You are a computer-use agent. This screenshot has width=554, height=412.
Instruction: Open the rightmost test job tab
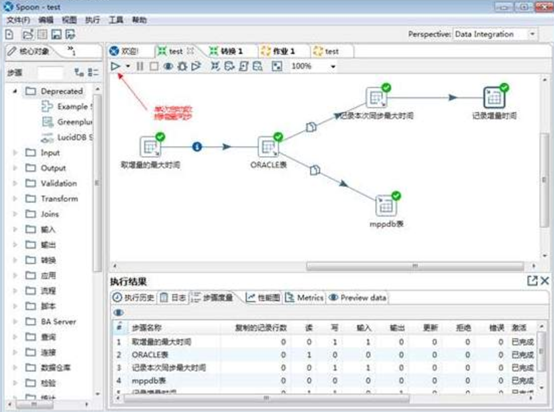tap(326, 51)
